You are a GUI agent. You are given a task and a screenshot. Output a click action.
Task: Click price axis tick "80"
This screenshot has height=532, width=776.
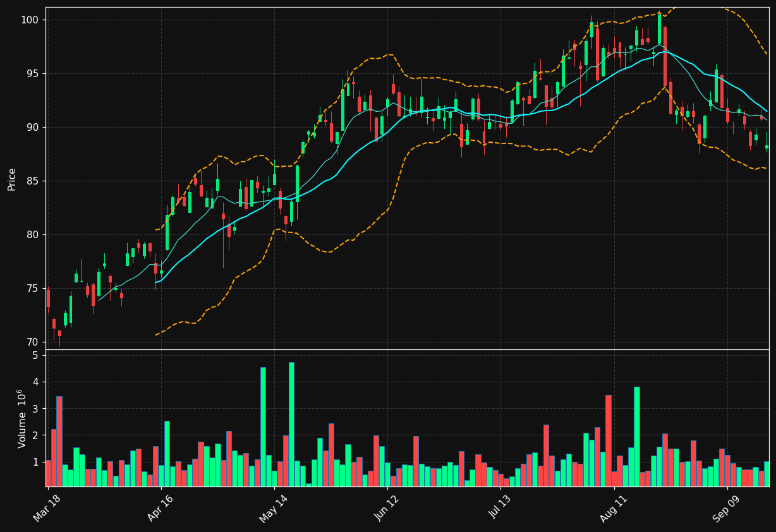[32, 235]
